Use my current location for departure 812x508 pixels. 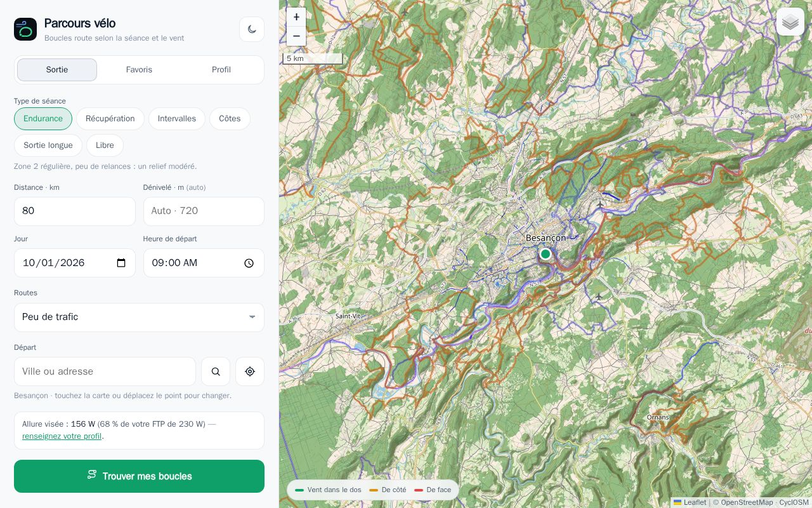pos(250,371)
